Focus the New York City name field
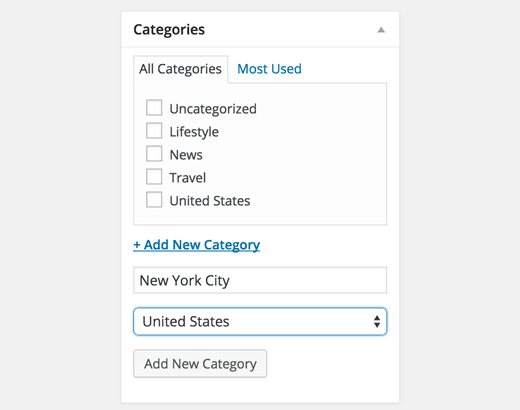Image resolution: width=520 pixels, height=410 pixels. tap(260, 280)
